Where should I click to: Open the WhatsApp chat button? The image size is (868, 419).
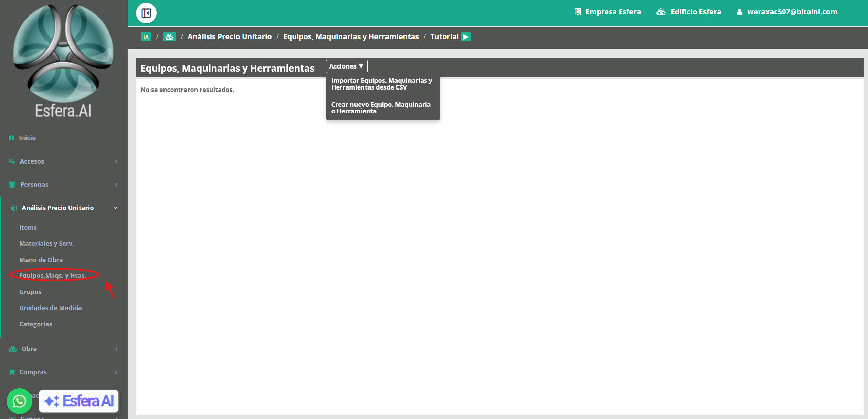pos(19,401)
